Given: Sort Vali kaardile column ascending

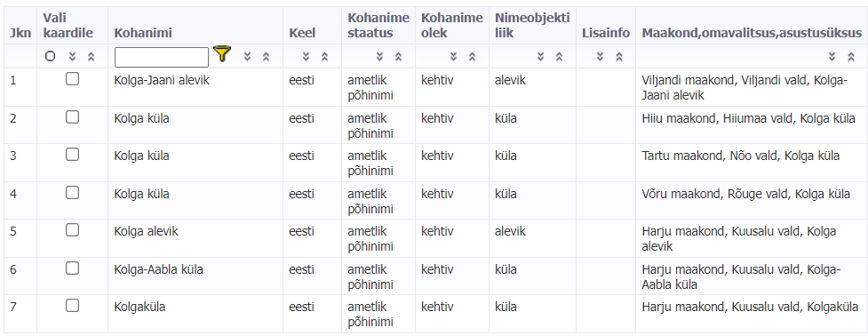Looking at the screenshot, I should [x=91, y=57].
